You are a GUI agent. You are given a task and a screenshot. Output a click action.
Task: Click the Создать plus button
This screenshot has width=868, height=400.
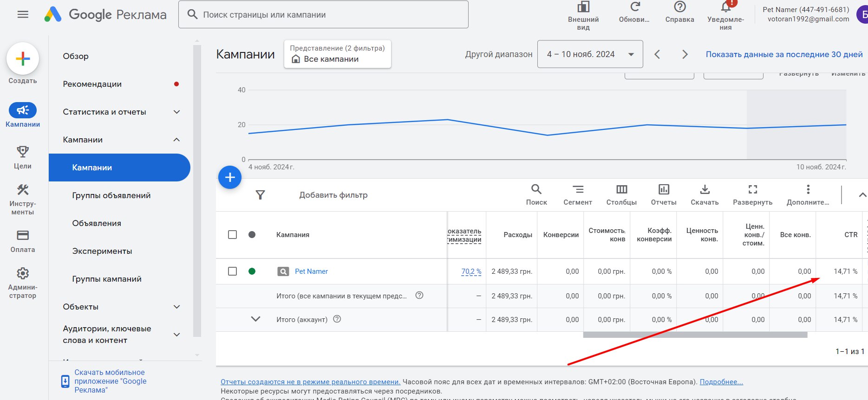pos(23,58)
